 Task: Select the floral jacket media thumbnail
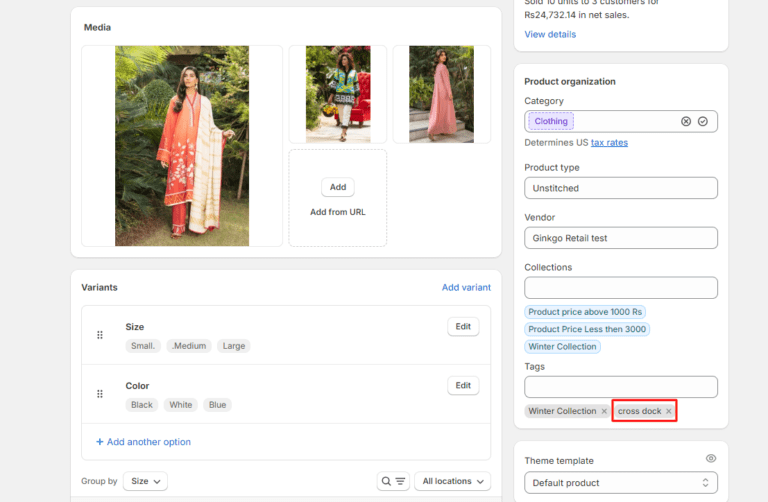tap(338, 95)
